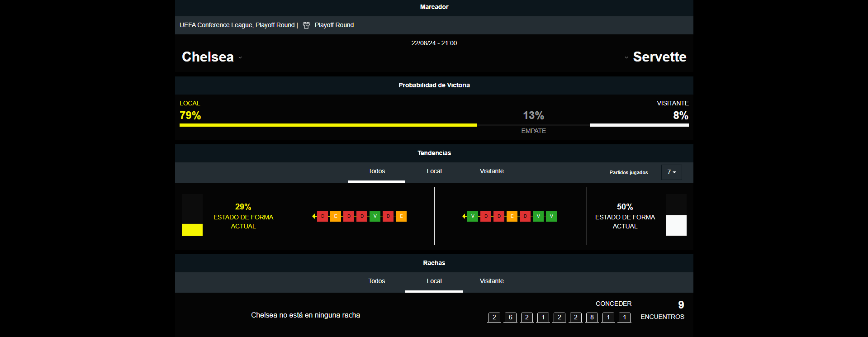Select the last orange E square in Chelsea's form
This screenshot has height=337, width=868.
pyautogui.click(x=401, y=216)
